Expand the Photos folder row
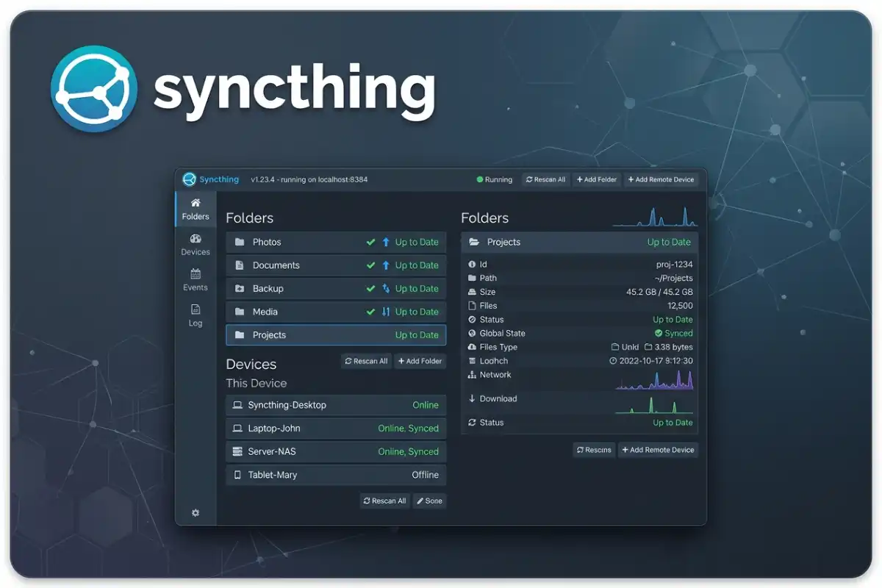The width and height of the screenshot is (882, 588). (x=336, y=242)
